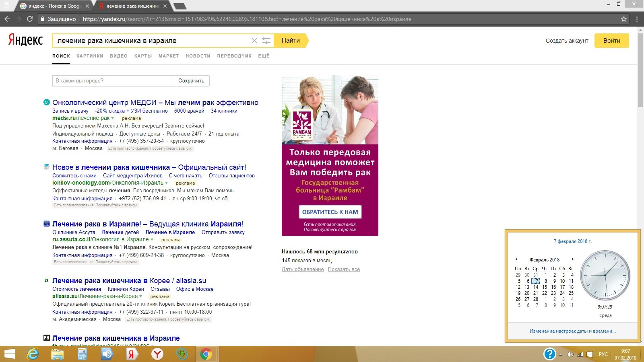The width and height of the screenshot is (644, 362).
Task: Close the Google search tab
Action: (87, 6)
